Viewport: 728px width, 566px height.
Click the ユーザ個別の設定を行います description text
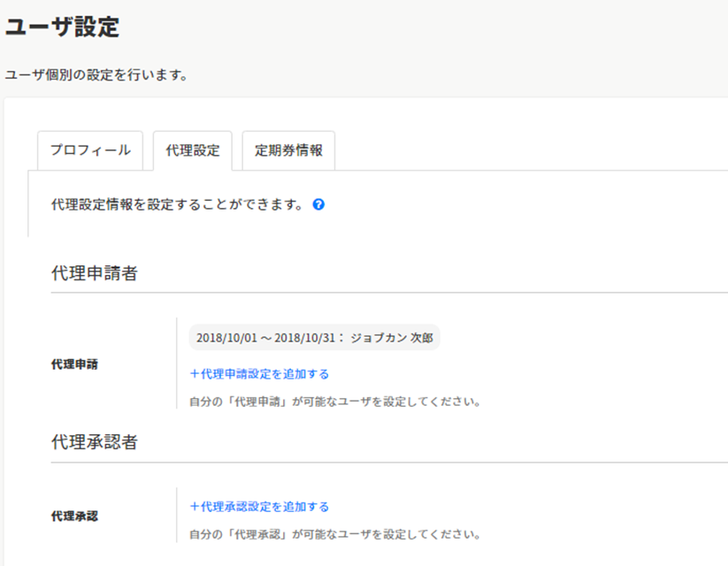pyautogui.click(x=96, y=75)
